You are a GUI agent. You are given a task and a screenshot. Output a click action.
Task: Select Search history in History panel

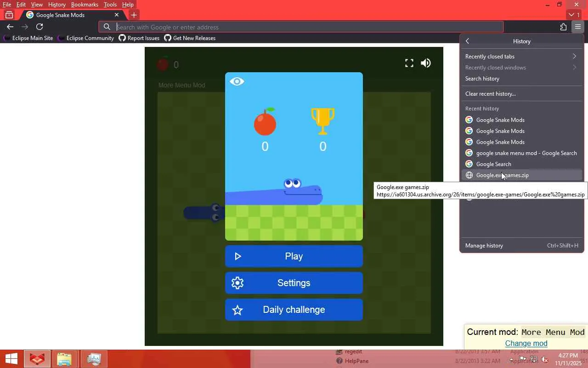[521, 78]
